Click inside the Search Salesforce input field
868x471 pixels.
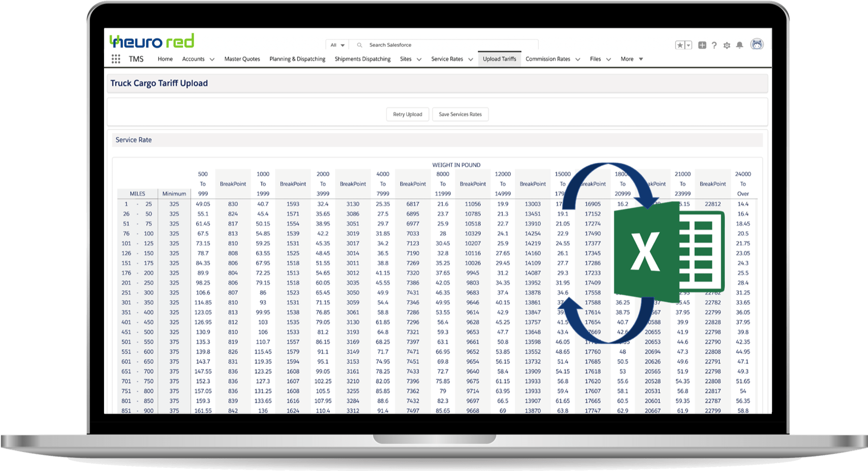417,45
